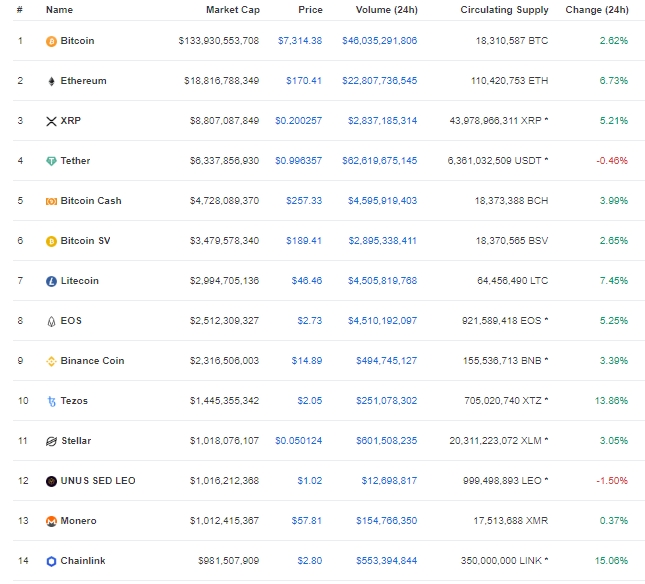Select Bitcoin market cap $133,930,553,708

click(219, 41)
